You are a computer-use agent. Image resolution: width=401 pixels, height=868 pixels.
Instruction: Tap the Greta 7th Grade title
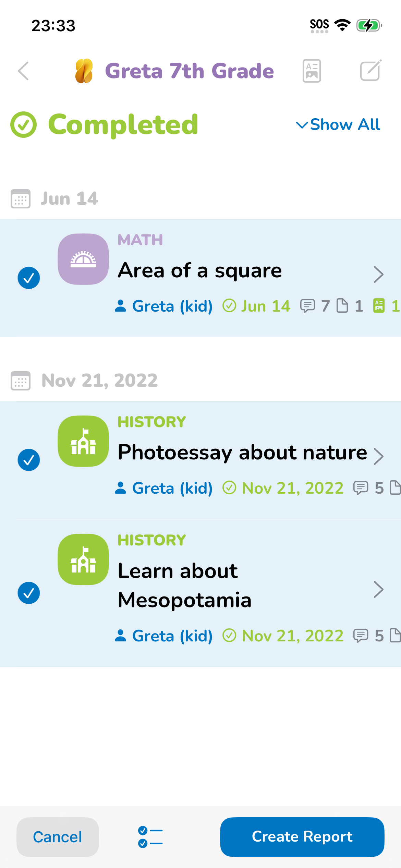coord(189,71)
